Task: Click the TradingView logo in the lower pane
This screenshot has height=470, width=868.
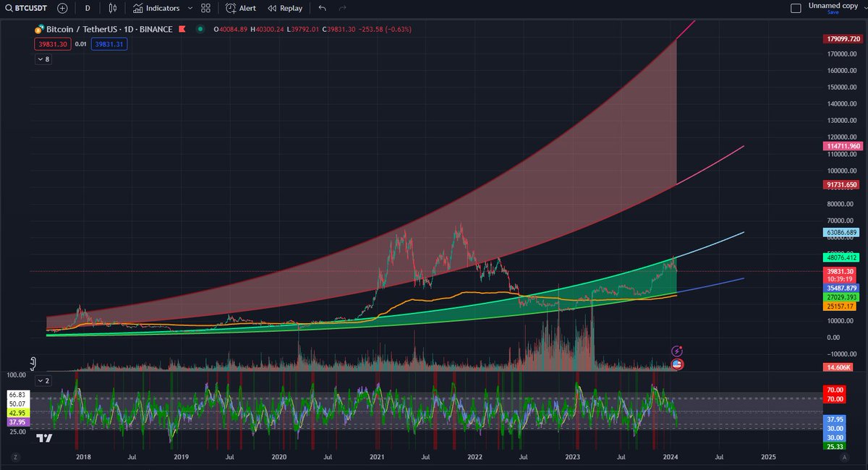Action: (x=44, y=438)
